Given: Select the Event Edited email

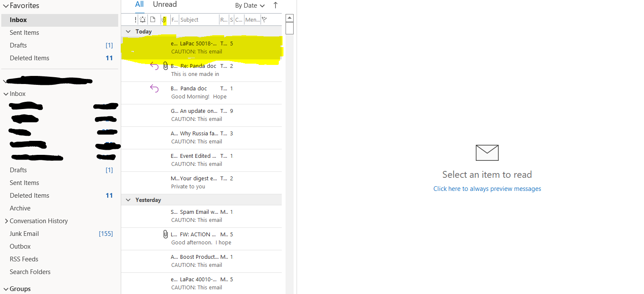Looking at the screenshot, I should click(202, 160).
